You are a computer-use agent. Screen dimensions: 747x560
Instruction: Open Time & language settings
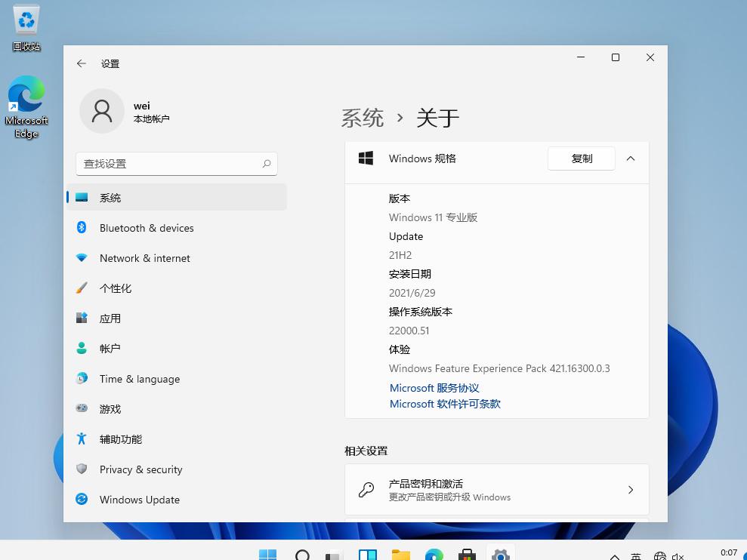[177, 379]
